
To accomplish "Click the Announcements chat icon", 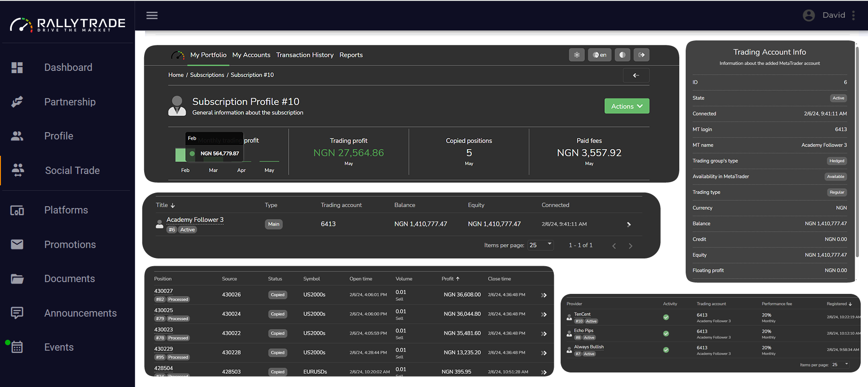I will (x=17, y=313).
